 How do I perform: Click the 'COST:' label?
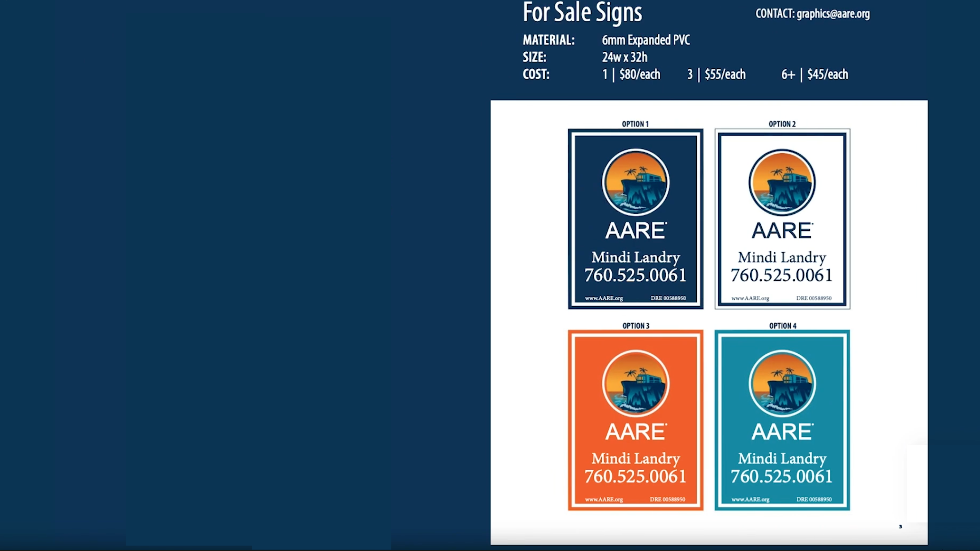pos(536,74)
